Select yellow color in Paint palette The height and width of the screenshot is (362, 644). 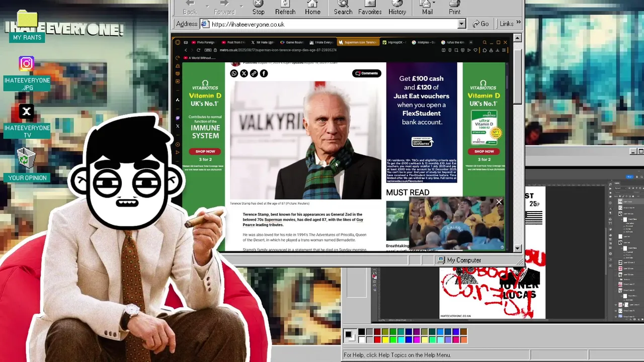(385, 340)
